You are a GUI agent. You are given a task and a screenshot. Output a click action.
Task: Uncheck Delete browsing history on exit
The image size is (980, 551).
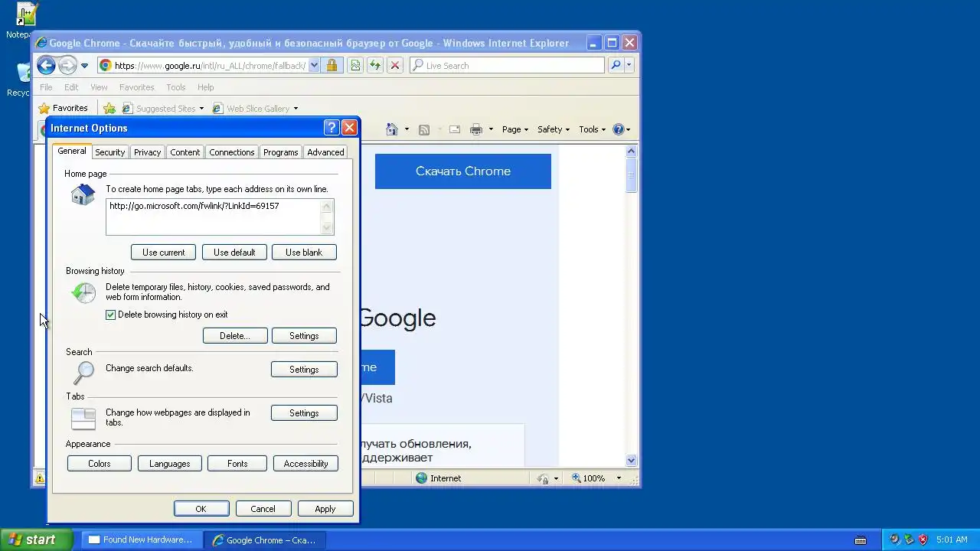coord(110,315)
